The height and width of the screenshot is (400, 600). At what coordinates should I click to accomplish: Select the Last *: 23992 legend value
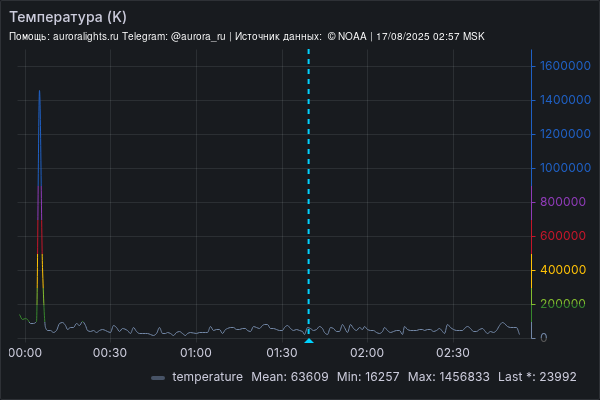(x=537, y=377)
